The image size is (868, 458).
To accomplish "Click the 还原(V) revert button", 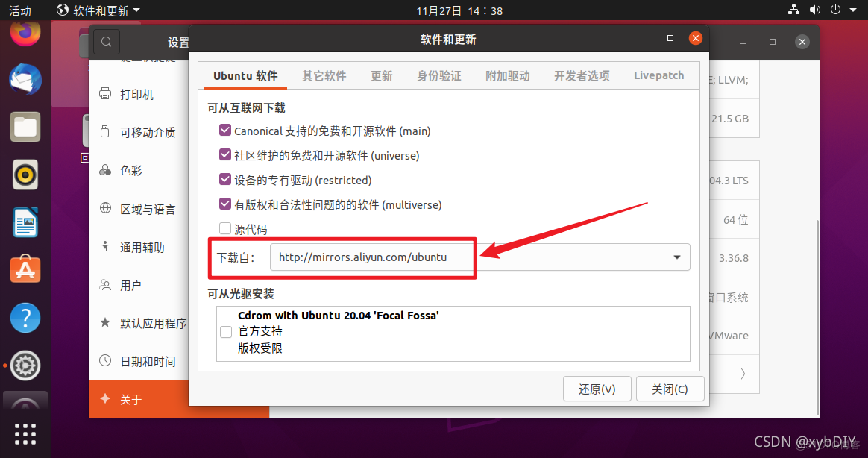I will point(597,388).
